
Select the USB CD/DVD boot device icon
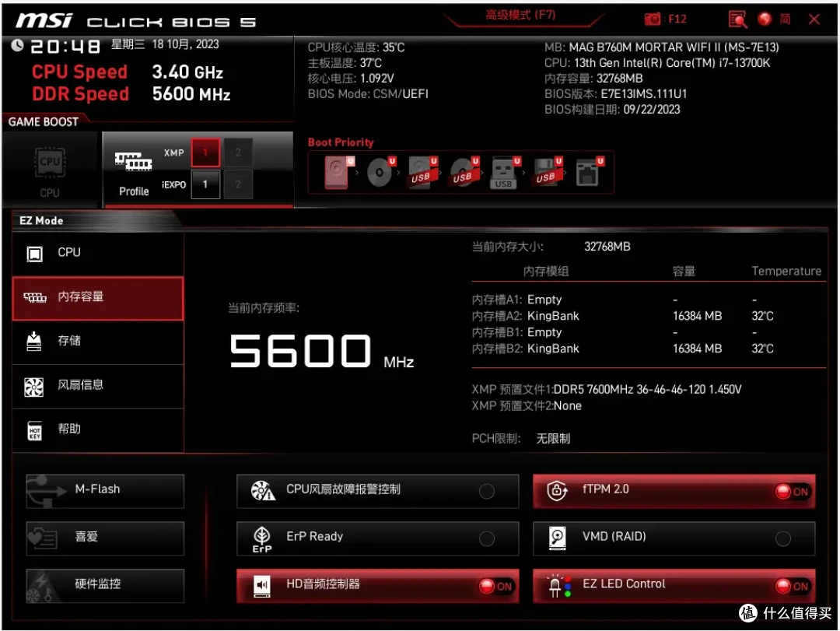[x=464, y=172]
